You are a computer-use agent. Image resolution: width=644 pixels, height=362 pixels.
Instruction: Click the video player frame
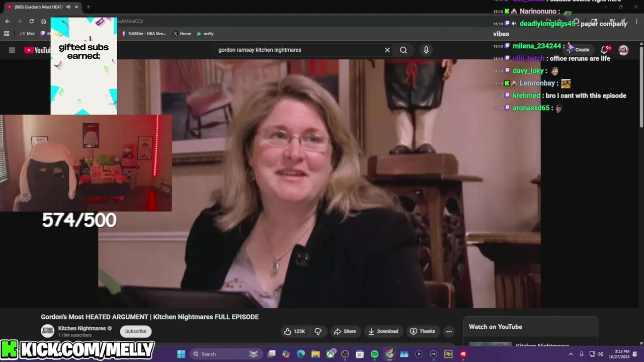(x=319, y=184)
